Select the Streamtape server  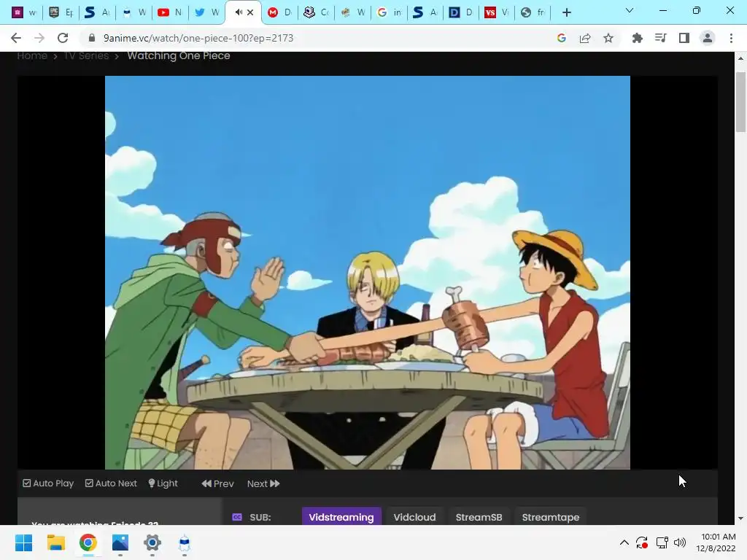tap(550, 517)
